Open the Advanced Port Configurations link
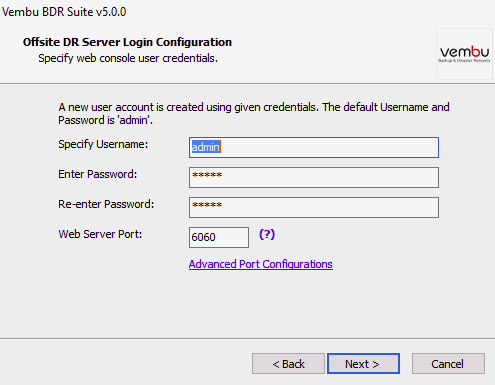This screenshot has width=495, height=385. pyautogui.click(x=261, y=264)
